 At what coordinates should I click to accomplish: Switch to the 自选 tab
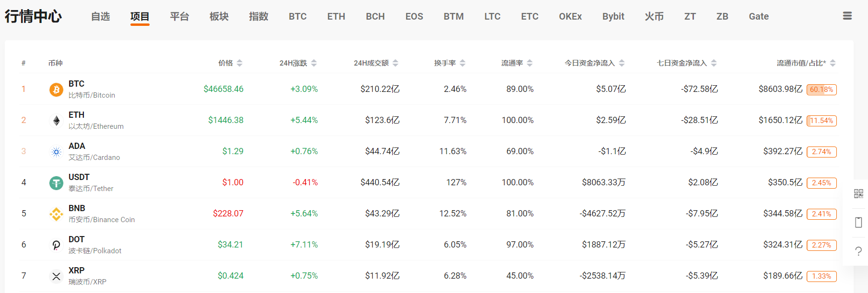click(x=101, y=16)
